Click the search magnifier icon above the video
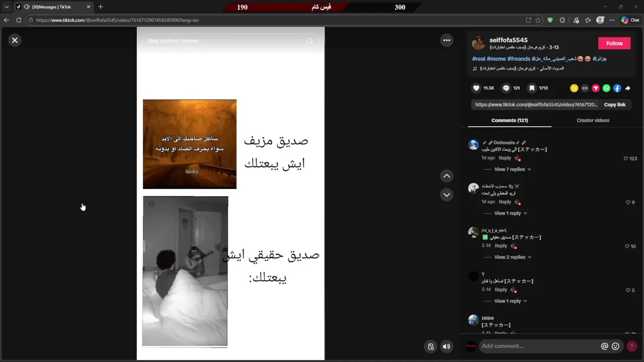This screenshot has width=644, height=362. point(310,41)
